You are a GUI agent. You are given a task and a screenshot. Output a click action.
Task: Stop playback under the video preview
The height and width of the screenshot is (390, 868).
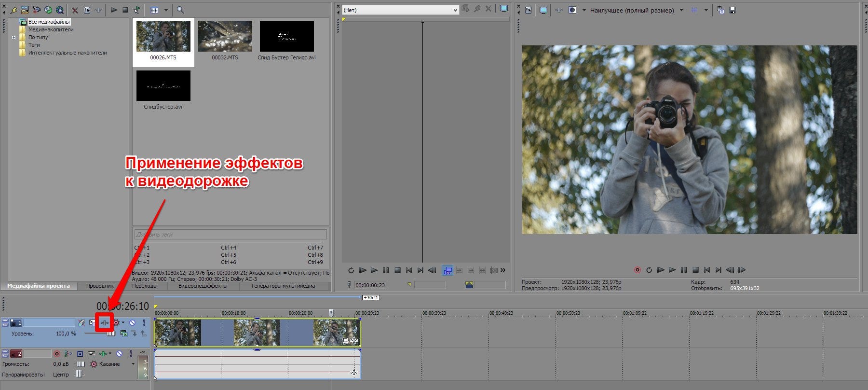point(695,270)
